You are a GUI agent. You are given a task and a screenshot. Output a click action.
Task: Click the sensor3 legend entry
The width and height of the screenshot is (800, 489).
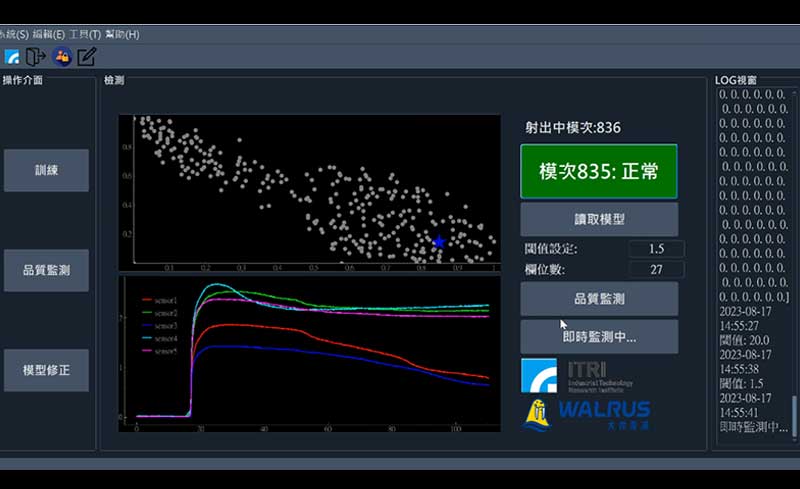pyautogui.click(x=159, y=326)
